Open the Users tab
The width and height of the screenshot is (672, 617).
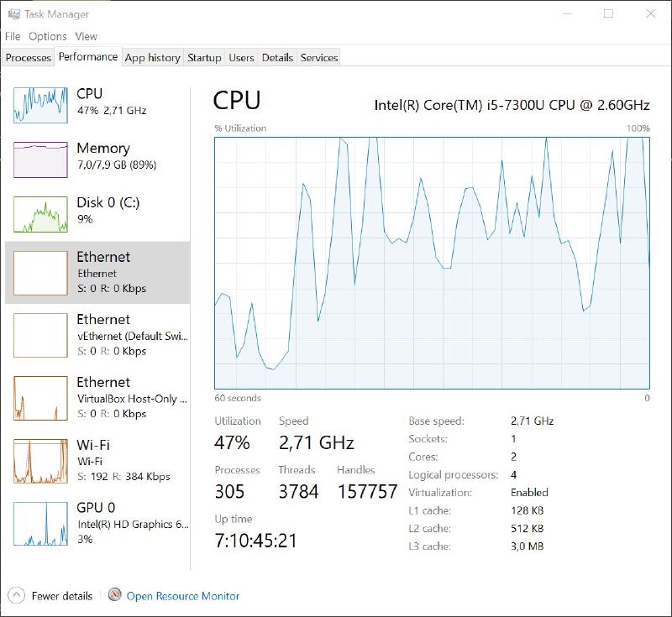click(x=241, y=57)
